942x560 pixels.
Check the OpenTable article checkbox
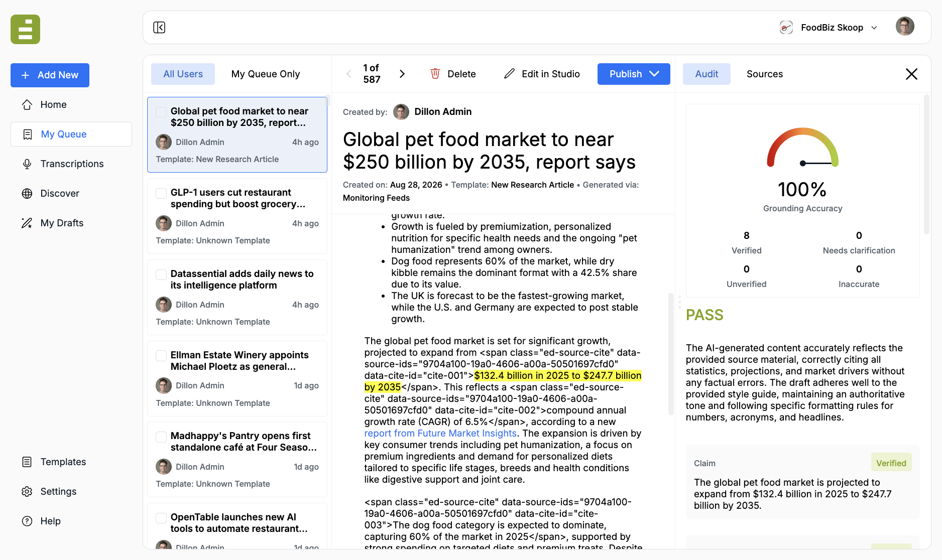[161, 517]
